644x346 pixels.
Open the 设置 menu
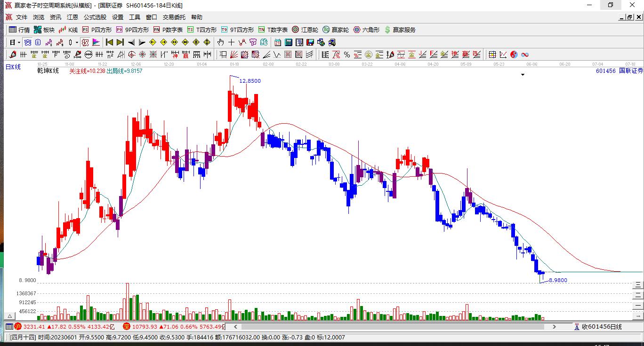pos(118,17)
